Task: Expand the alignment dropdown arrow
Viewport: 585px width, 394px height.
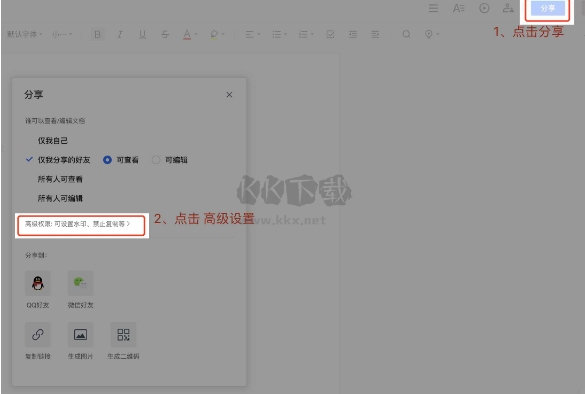Action: point(259,34)
